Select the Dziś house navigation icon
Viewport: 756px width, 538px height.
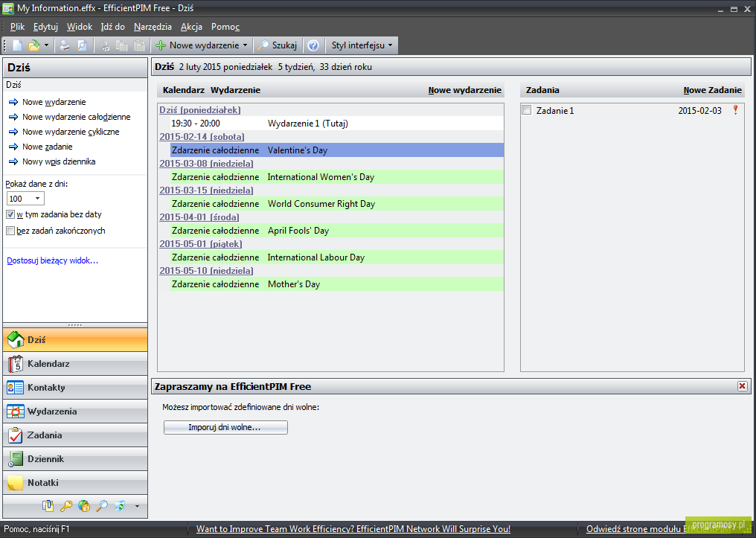click(x=16, y=340)
